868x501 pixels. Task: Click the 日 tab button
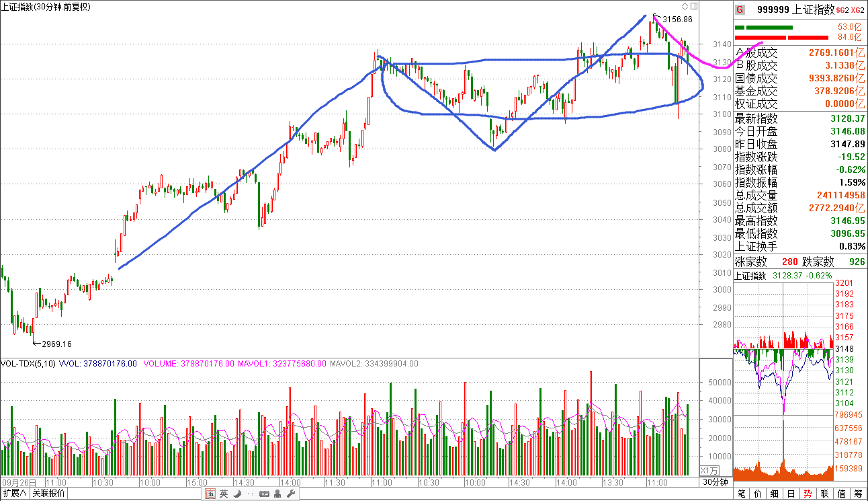pyautogui.click(x=791, y=494)
